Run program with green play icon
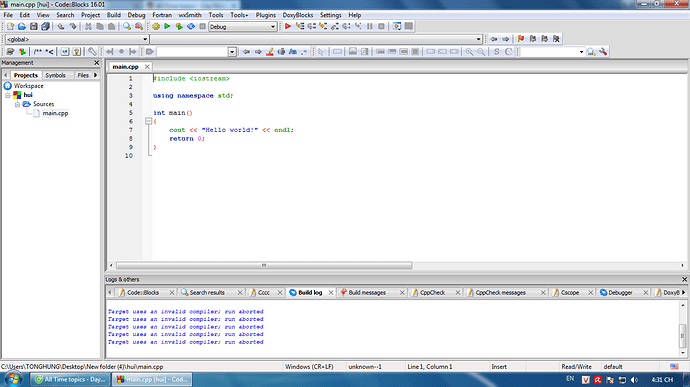The height and width of the screenshot is (387, 690). coord(167,27)
